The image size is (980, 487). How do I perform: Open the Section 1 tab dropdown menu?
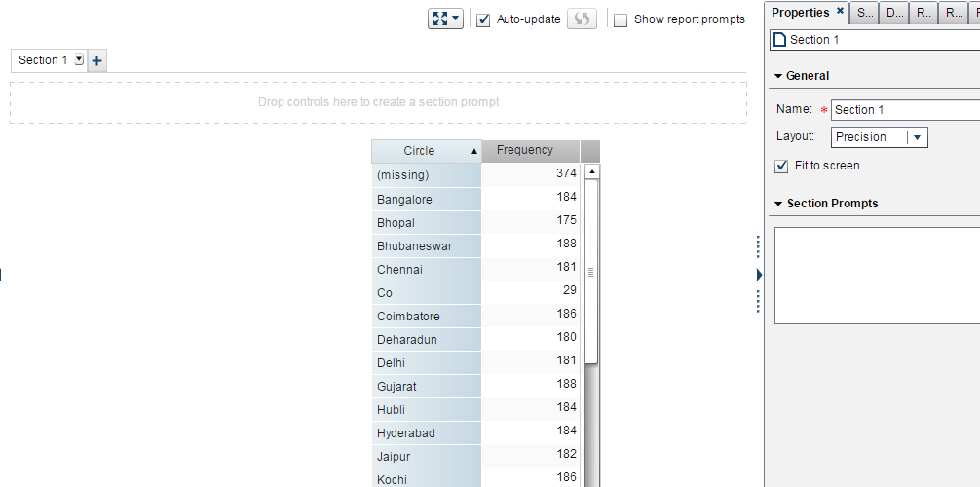click(x=79, y=60)
